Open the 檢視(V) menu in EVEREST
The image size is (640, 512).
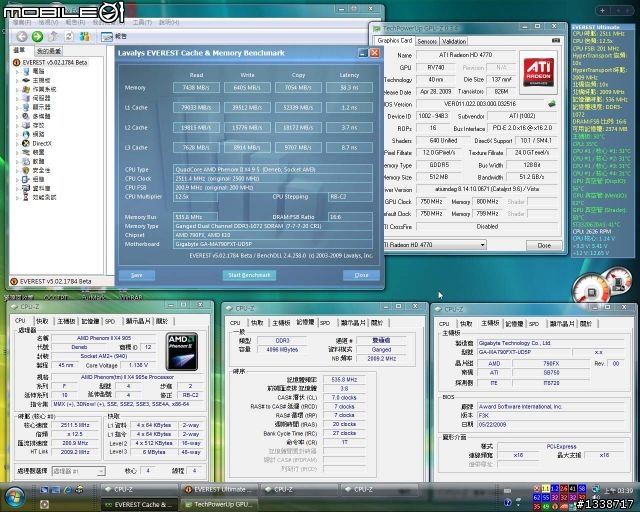48,22
